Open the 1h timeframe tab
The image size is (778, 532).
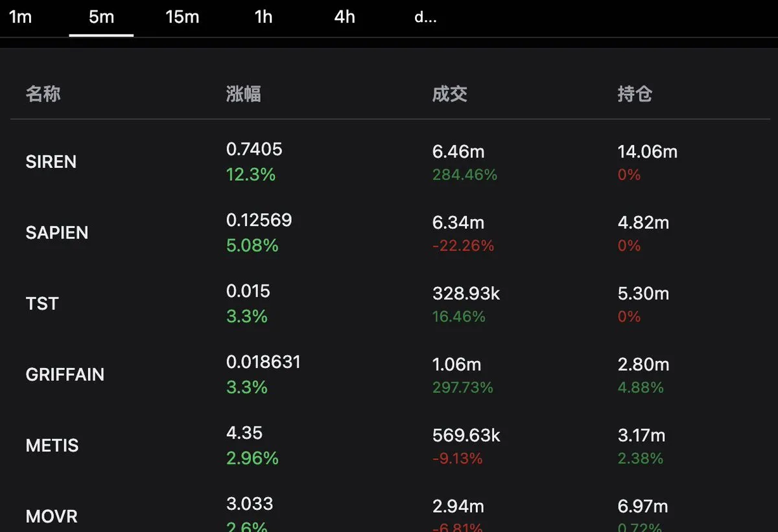(x=263, y=17)
